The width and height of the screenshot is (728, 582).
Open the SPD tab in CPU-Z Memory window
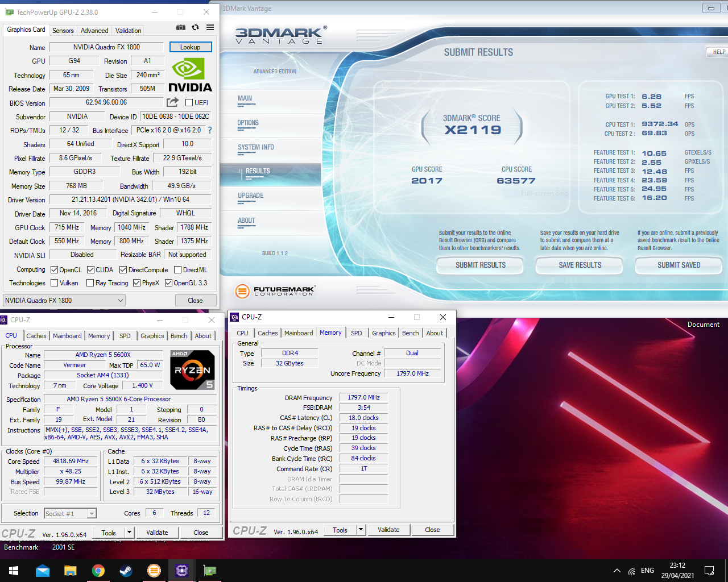(x=357, y=333)
